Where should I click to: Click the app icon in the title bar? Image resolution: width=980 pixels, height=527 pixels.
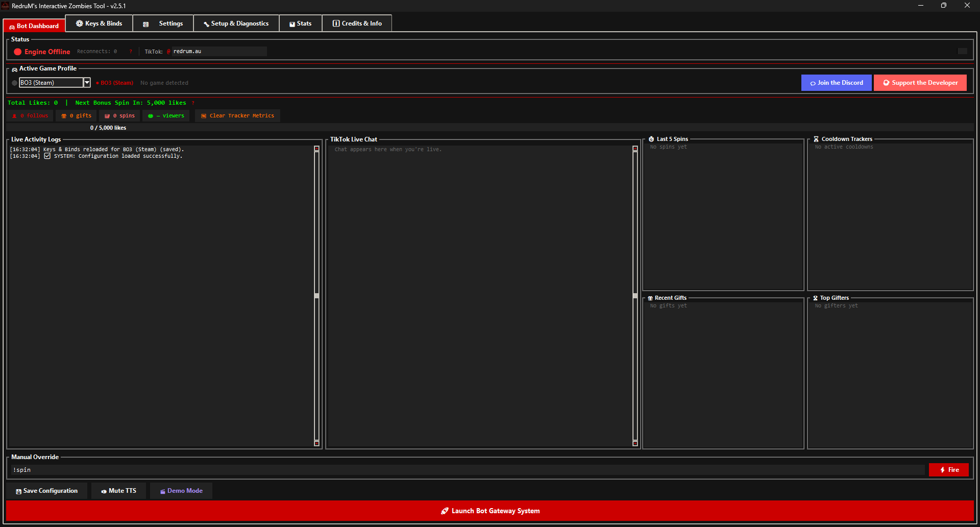coord(5,6)
